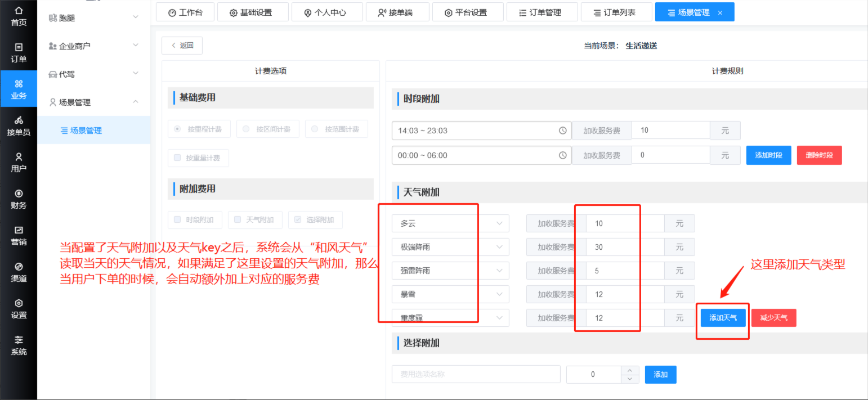Viewport: 868px width, 400px height.
Task: Tick the 按重量计费 checkbox
Action: 177,158
